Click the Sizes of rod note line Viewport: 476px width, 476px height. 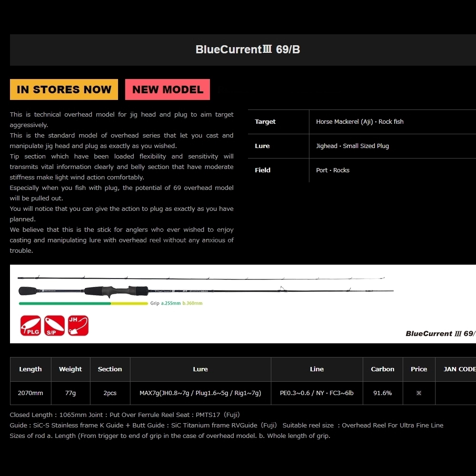tap(170, 436)
